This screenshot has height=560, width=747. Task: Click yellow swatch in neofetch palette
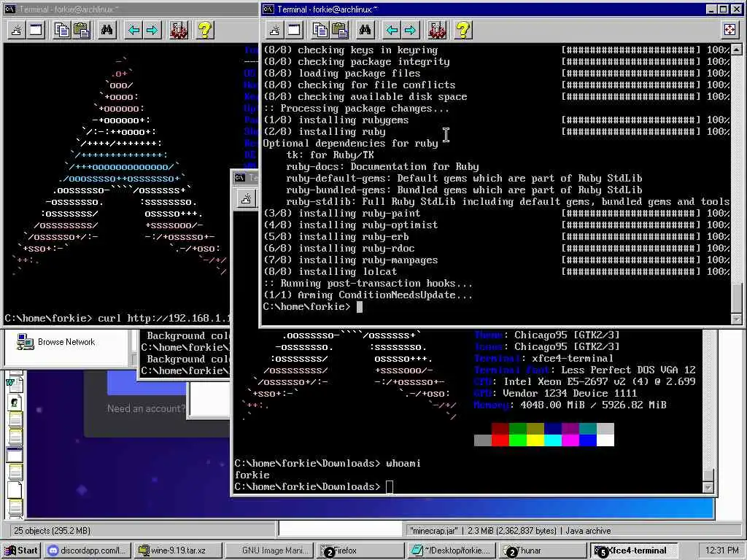(535, 440)
